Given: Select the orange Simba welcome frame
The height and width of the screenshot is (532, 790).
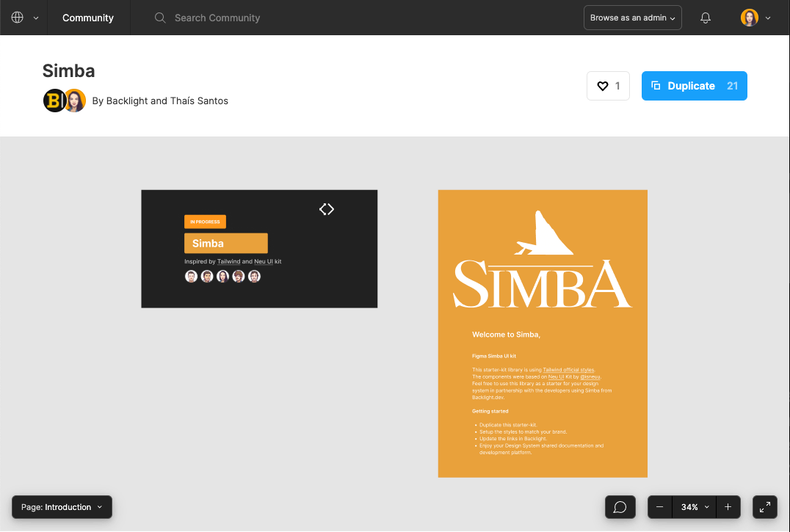Looking at the screenshot, I should [x=543, y=334].
